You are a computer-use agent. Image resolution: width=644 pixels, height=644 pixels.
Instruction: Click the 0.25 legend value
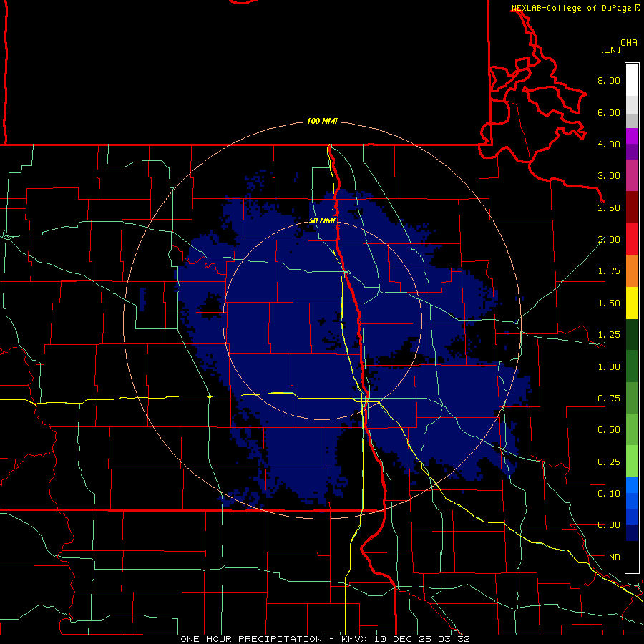pyautogui.click(x=609, y=462)
